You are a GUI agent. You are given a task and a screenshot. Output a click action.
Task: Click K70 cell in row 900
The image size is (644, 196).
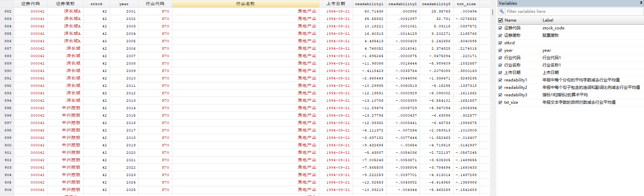(155, 145)
